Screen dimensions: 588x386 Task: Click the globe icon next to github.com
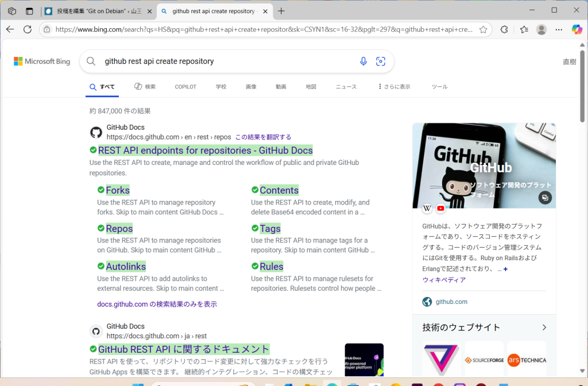pos(427,302)
